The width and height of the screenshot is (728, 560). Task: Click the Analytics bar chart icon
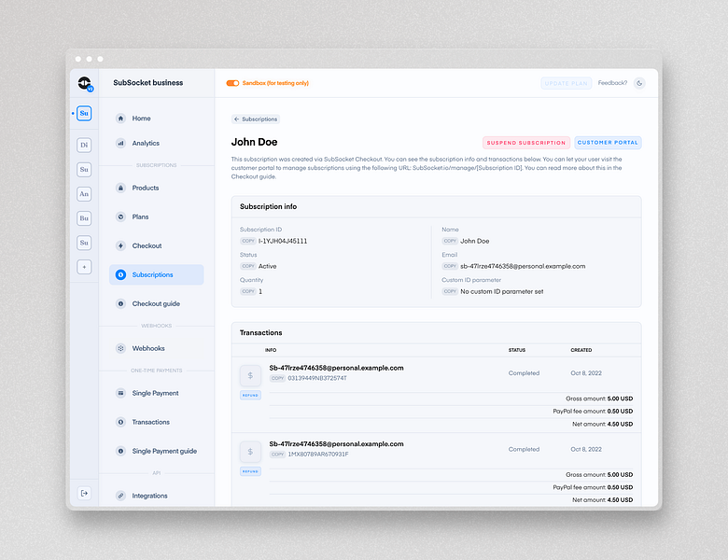point(120,143)
